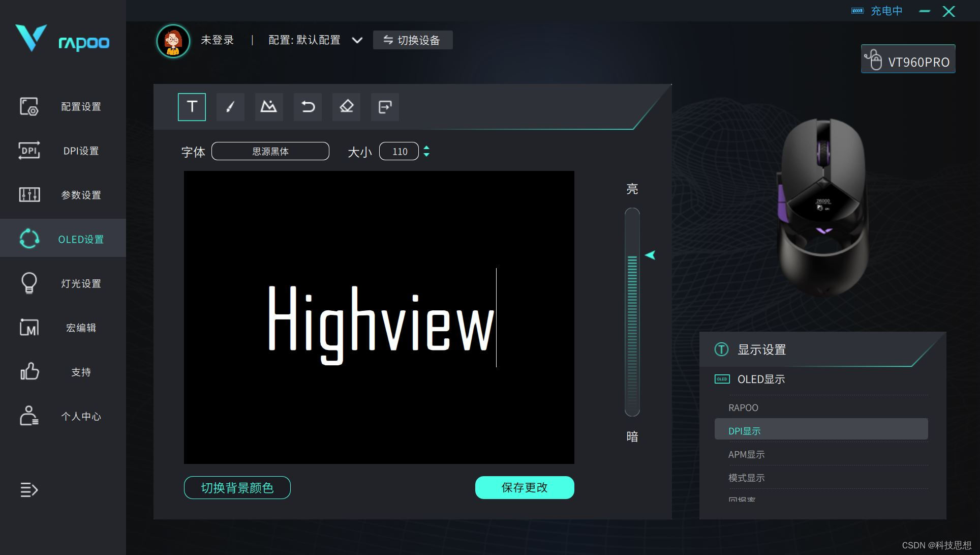Open the 配置 profile dropdown chevron
Image resolution: width=980 pixels, height=555 pixels.
click(357, 40)
